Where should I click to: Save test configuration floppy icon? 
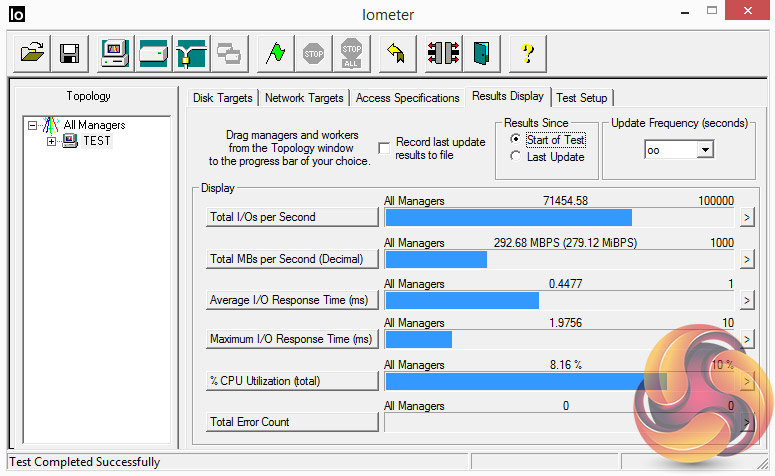(x=70, y=53)
